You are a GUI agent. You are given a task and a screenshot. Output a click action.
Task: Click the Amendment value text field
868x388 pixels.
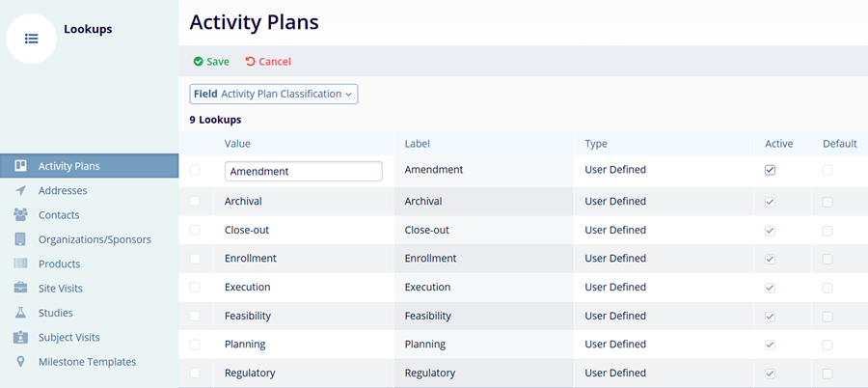point(303,171)
